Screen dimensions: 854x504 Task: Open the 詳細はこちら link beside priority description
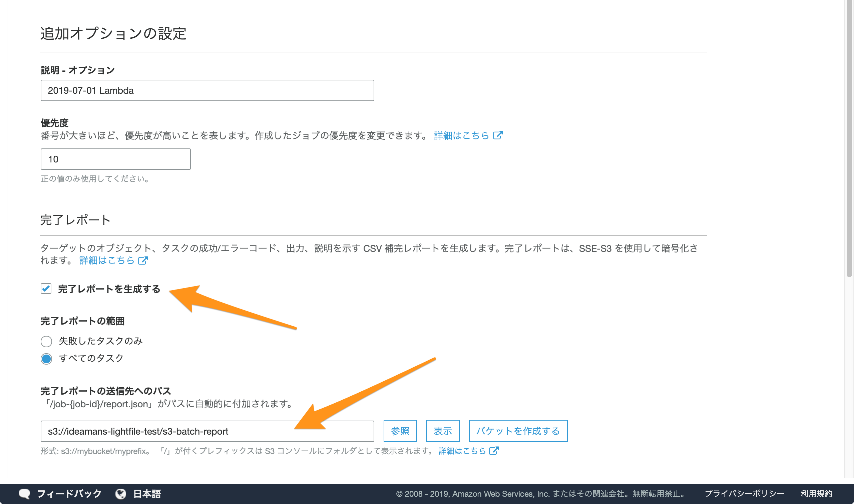point(461,135)
